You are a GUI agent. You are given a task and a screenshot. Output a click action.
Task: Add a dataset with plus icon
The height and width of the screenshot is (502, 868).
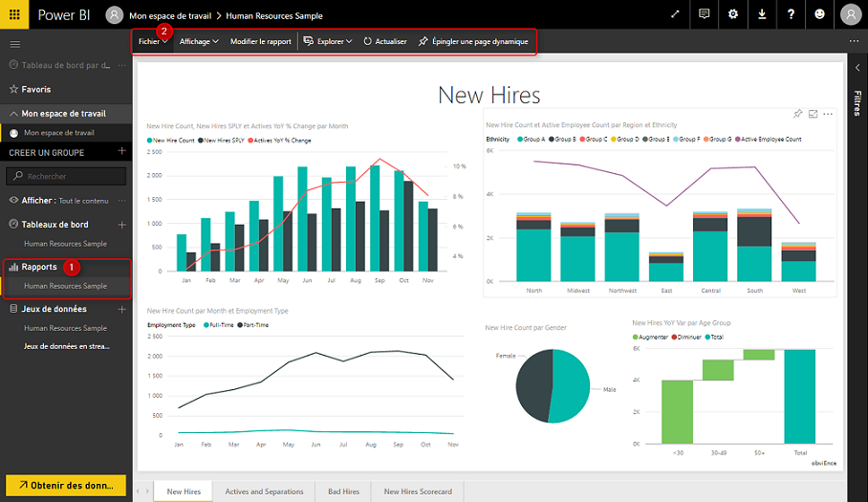121,310
